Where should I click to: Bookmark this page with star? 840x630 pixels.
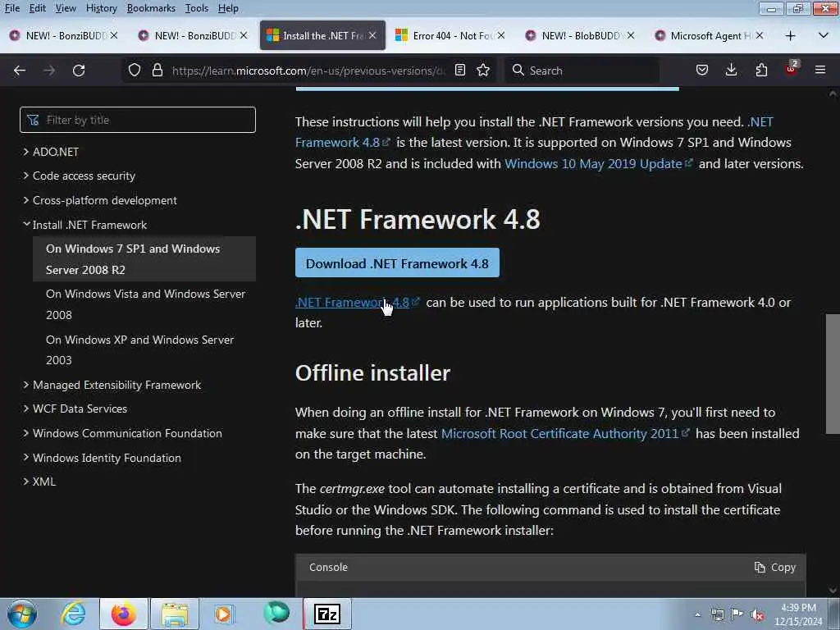[483, 71]
